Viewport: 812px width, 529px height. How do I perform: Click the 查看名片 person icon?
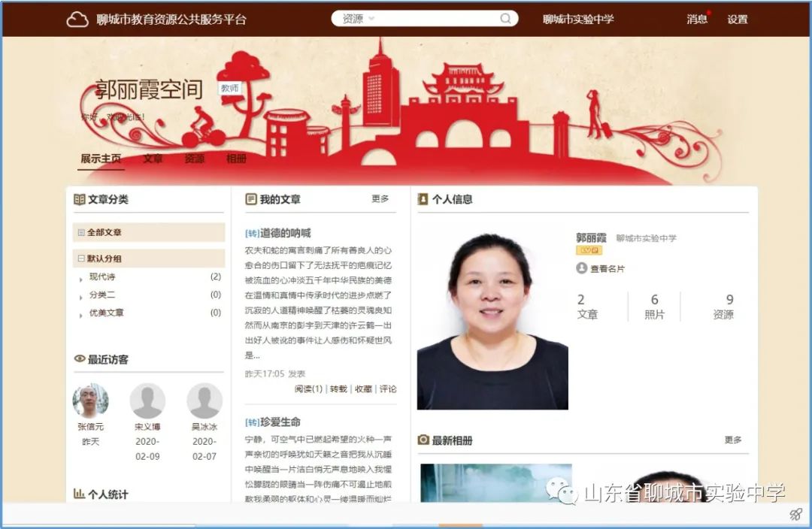click(581, 268)
